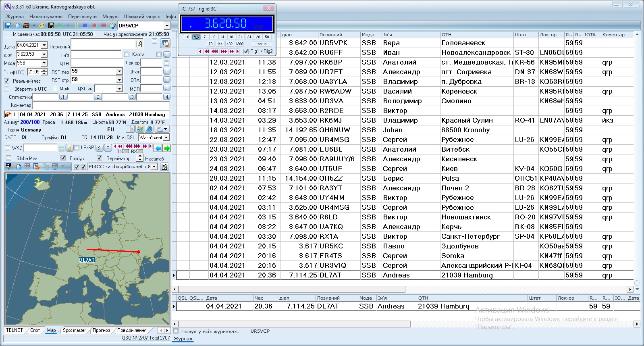The width and height of the screenshot is (644, 346).
Task: Open the UR5VCP log selector dropdown
Action: point(167,25)
